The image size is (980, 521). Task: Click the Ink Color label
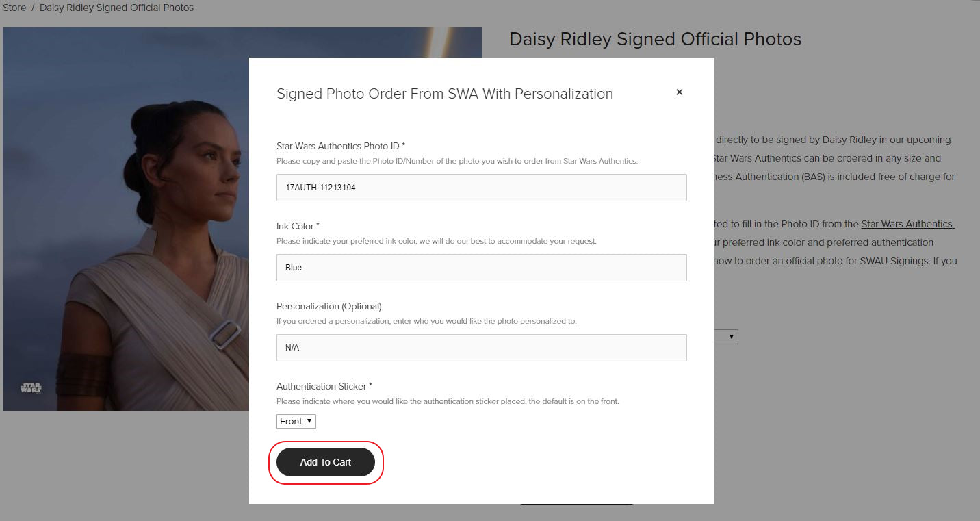tap(298, 226)
